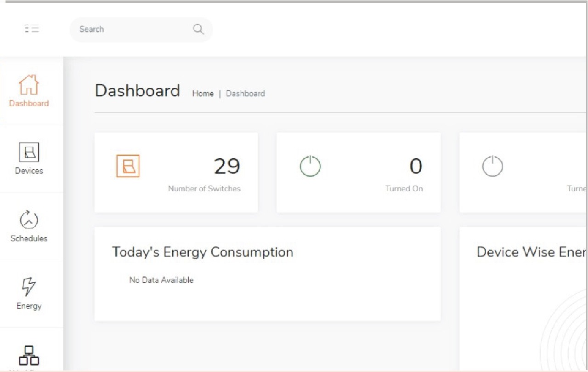Image resolution: width=588 pixels, height=372 pixels.
Task: Click the orange switch icon
Action: [x=128, y=166]
